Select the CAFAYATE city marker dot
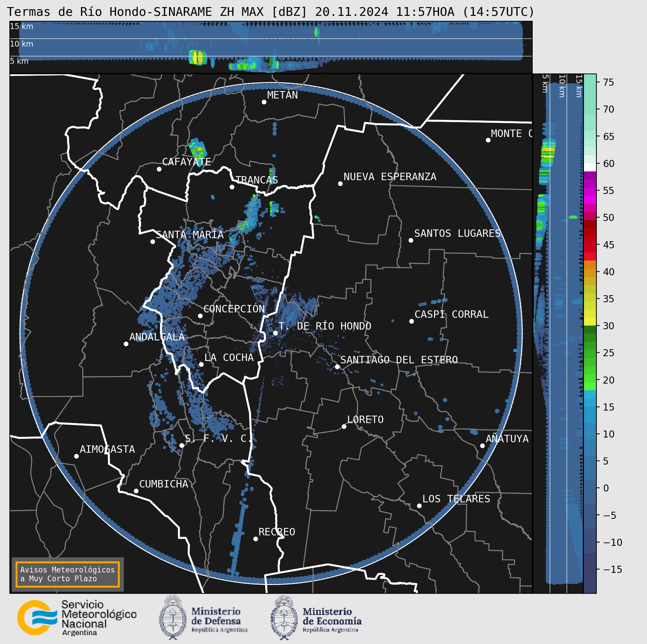This screenshot has height=644, width=647. (x=159, y=169)
